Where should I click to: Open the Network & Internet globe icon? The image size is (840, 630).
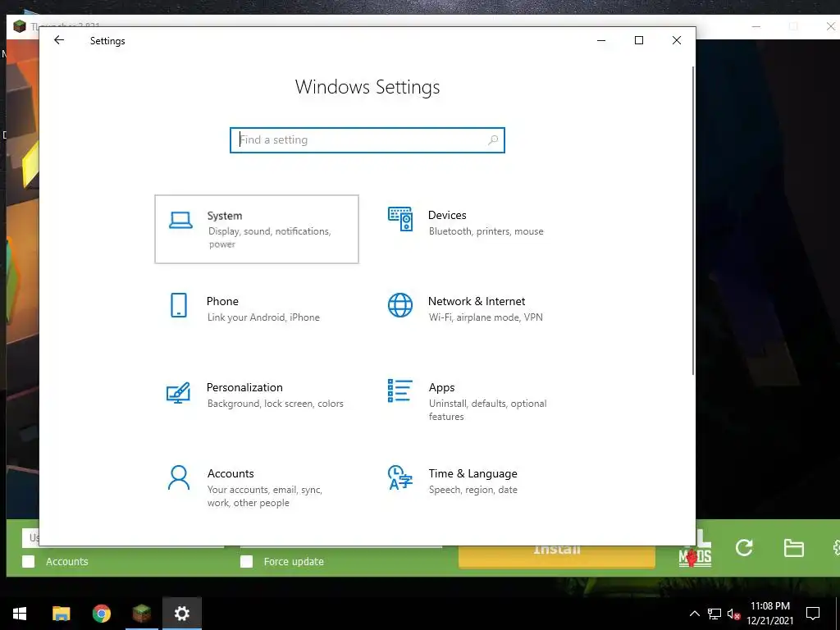point(400,305)
